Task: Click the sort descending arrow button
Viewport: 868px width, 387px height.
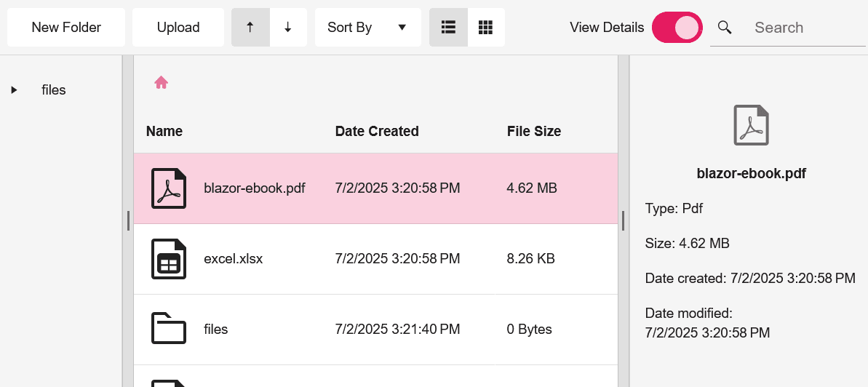Action: (288, 27)
